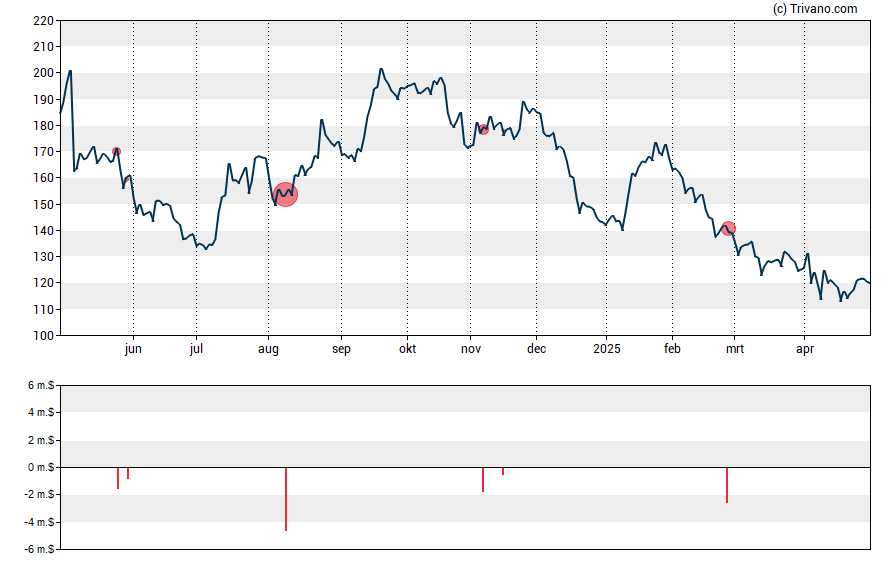Image resolution: width=888 pixels, height=565 pixels.
Task: Click the 'jul' x-axis label
Action: 196,349
